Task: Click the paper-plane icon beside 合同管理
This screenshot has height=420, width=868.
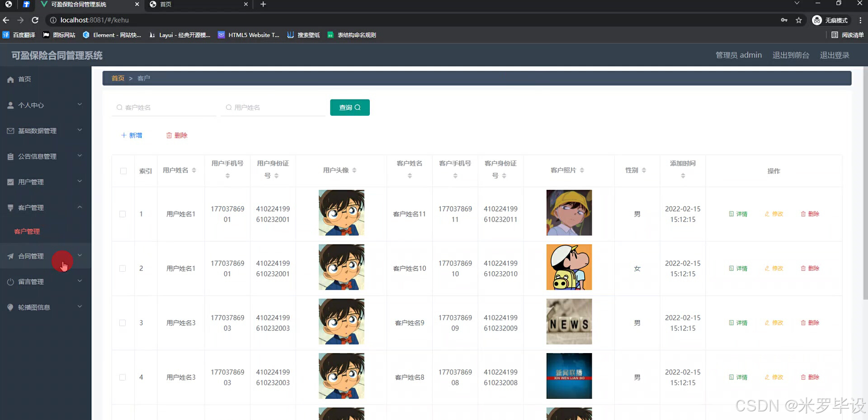Action: pyautogui.click(x=10, y=256)
